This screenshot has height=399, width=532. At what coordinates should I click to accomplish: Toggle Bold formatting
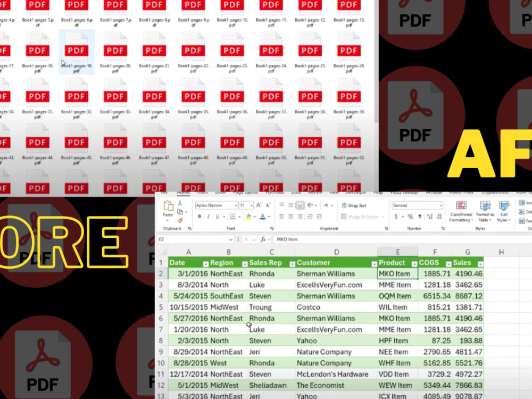(199, 216)
